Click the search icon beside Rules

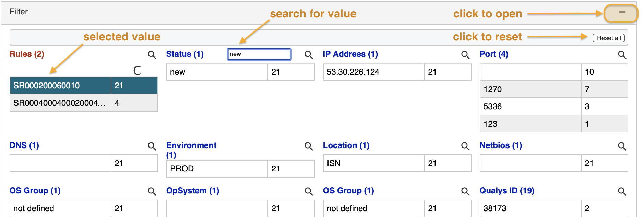click(x=152, y=55)
